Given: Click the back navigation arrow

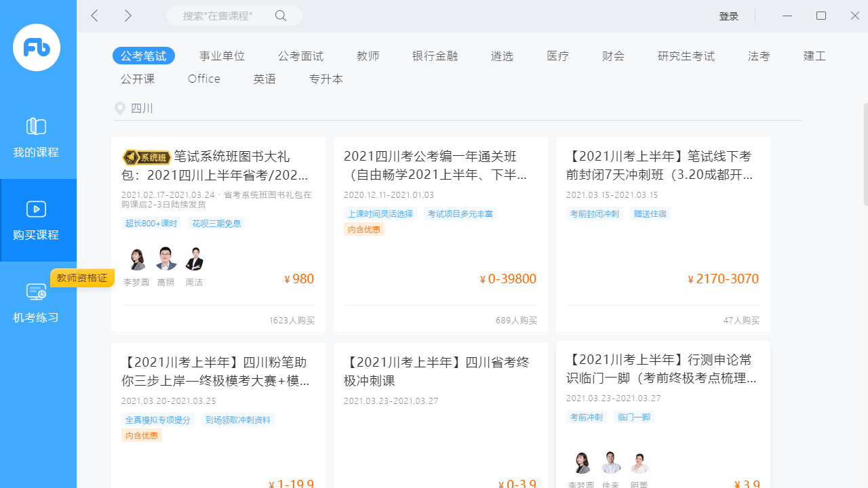Looking at the screenshot, I should click(x=94, y=15).
